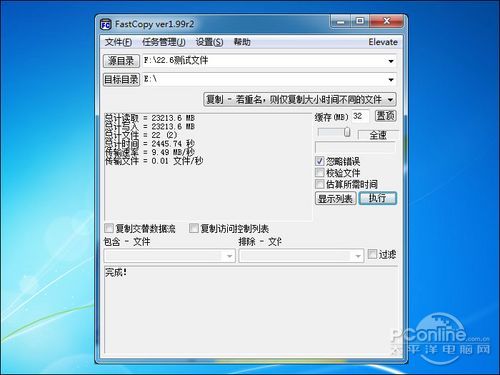Check the 复制交替数据流 option
The image size is (500, 375).
109,228
